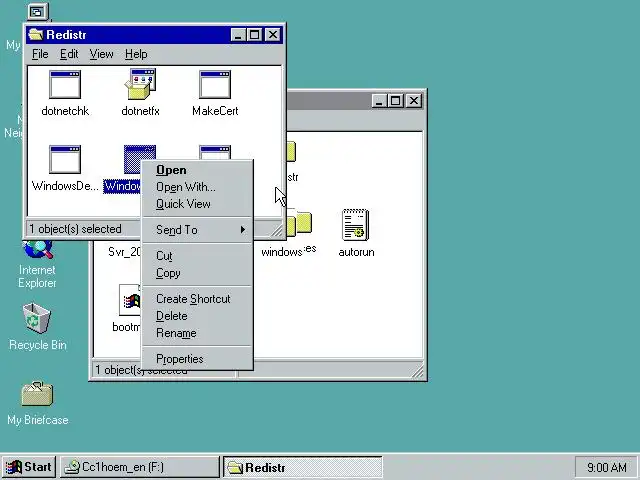Switch to Cc1hoem_en (F:) taskbar button
Viewport: 640px width, 480px height.
[x=140, y=467]
